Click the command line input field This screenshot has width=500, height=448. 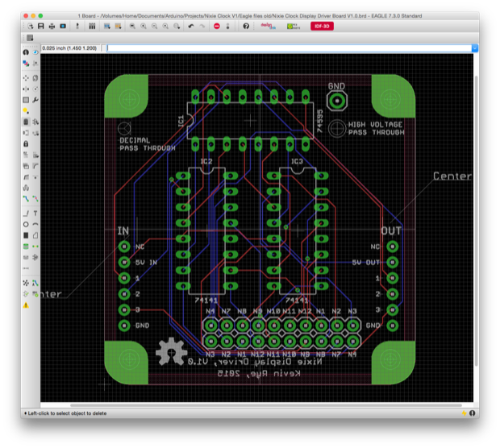click(x=289, y=48)
